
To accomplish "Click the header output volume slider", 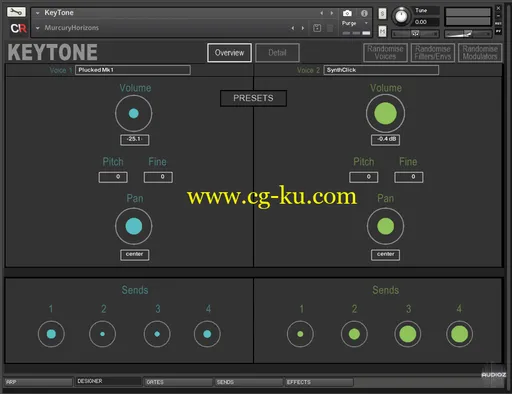I will 468,34.
